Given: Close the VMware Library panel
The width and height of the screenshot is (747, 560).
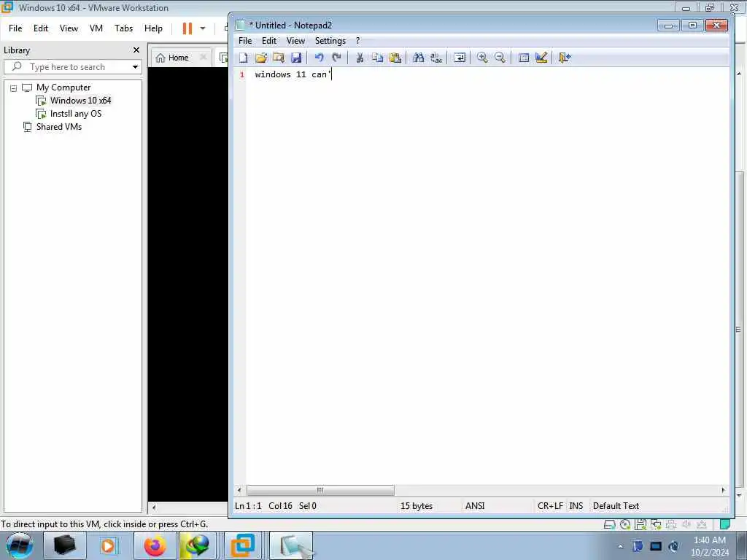Looking at the screenshot, I should click(136, 50).
